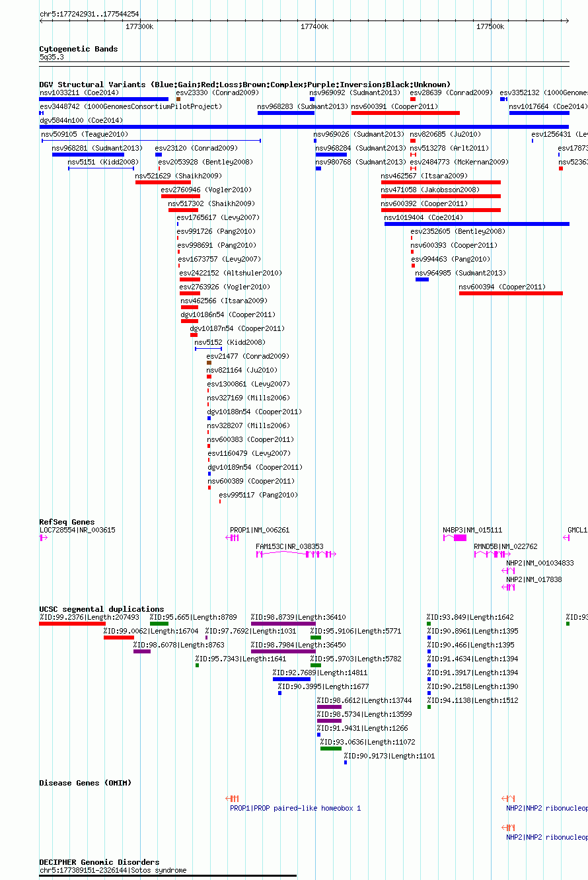Image resolution: width=588 pixels, height=880 pixels.
Task: Select variant label nsv328207 (Mills2006)
Action: point(248,425)
